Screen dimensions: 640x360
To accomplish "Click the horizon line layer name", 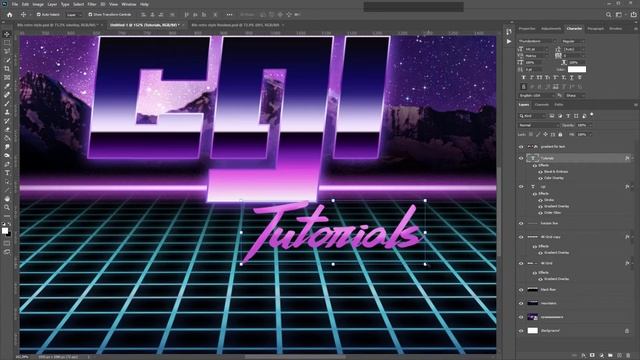I will pos(549,224).
